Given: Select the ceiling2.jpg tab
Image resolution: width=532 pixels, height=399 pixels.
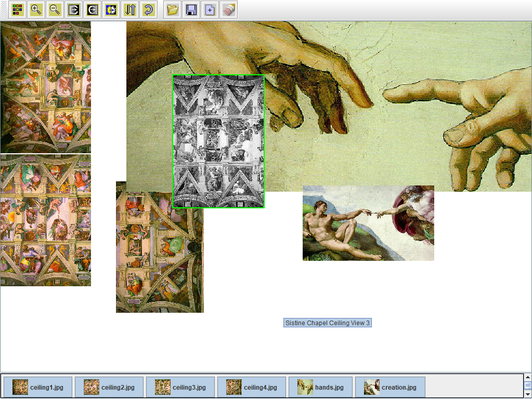Looking at the screenshot, I should (x=109, y=387).
